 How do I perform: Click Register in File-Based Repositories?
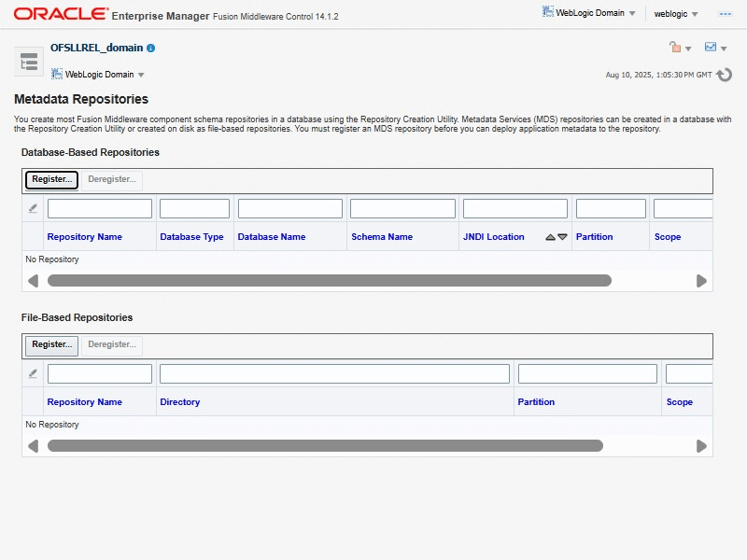pyautogui.click(x=52, y=344)
